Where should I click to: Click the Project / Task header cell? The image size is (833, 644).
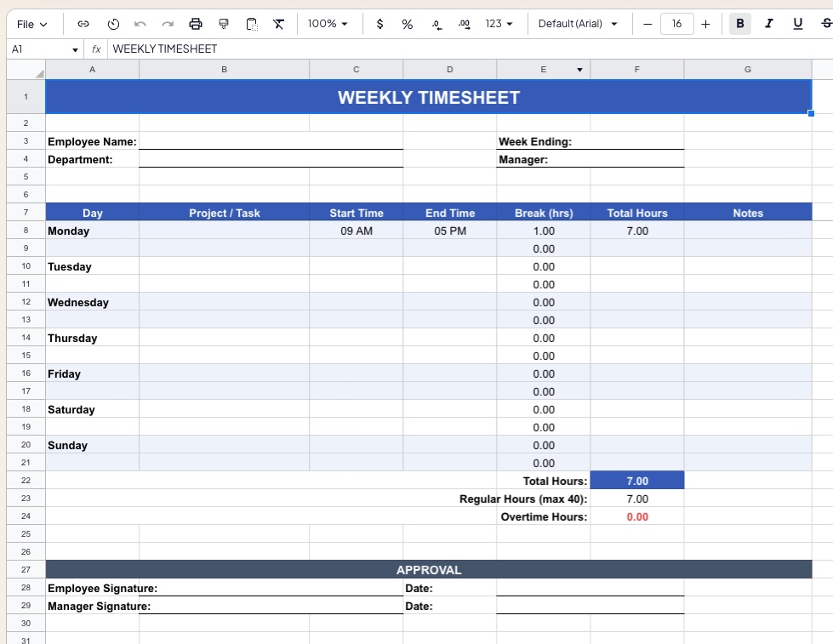point(224,213)
